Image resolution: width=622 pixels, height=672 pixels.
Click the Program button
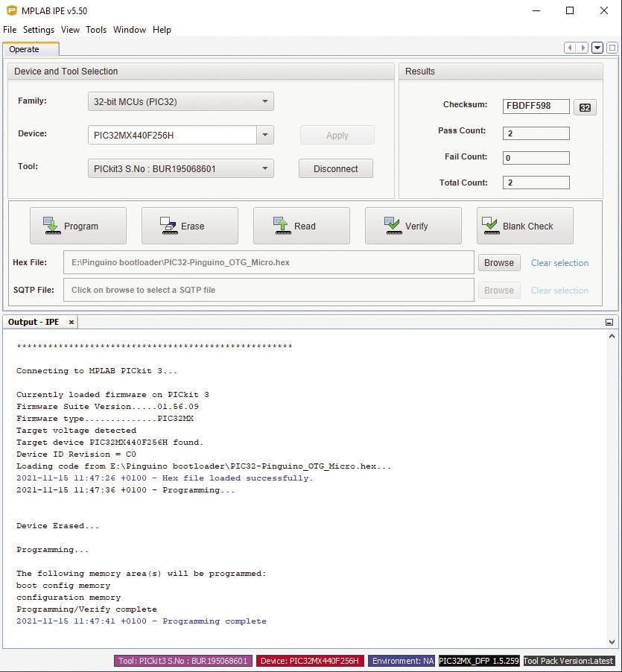78,226
